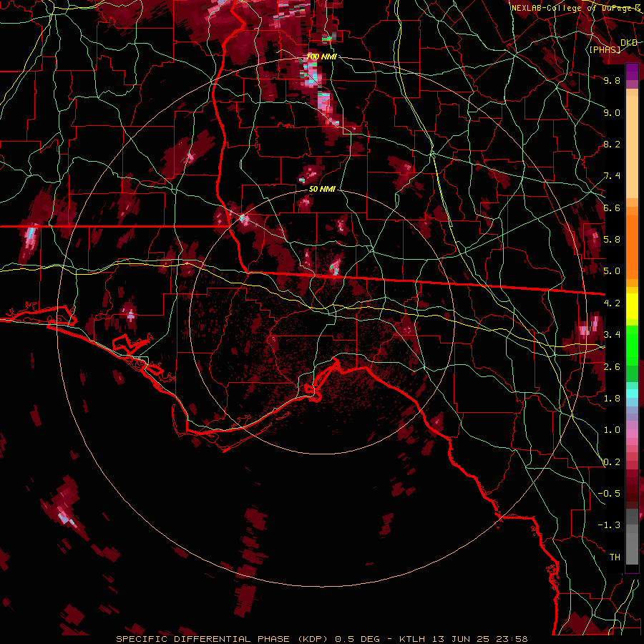Click the 5.0 value on the legend
The image size is (644, 644).
pos(612,271)
